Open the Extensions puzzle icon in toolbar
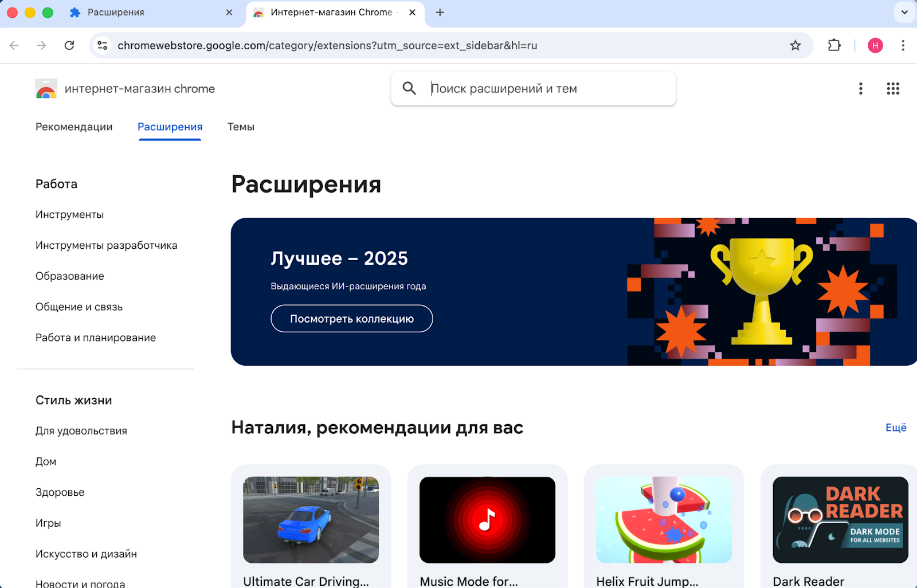 click(x=834, y=45)
